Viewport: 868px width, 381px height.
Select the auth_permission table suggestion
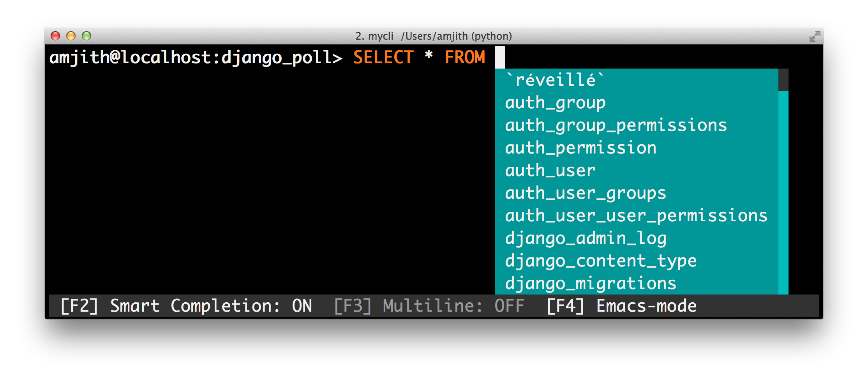click(636, 148)
